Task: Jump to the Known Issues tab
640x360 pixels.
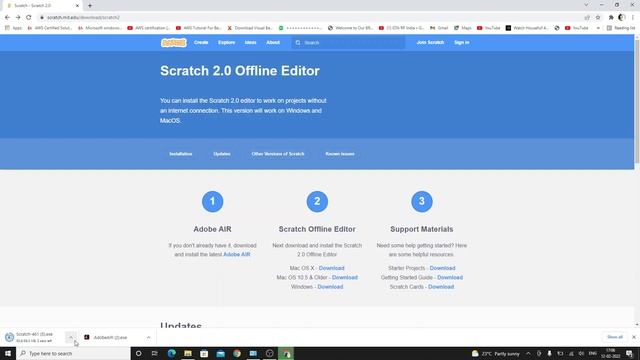Action: point(340,154)
